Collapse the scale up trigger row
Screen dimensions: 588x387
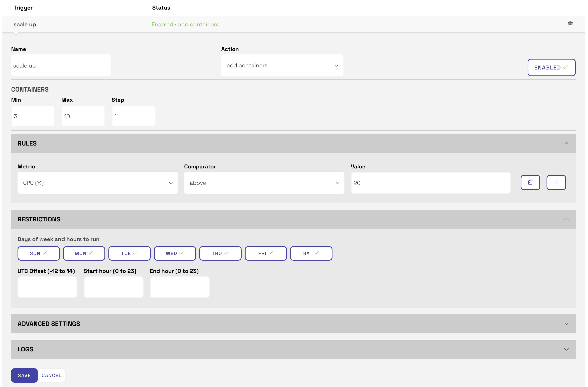point(293,24)
